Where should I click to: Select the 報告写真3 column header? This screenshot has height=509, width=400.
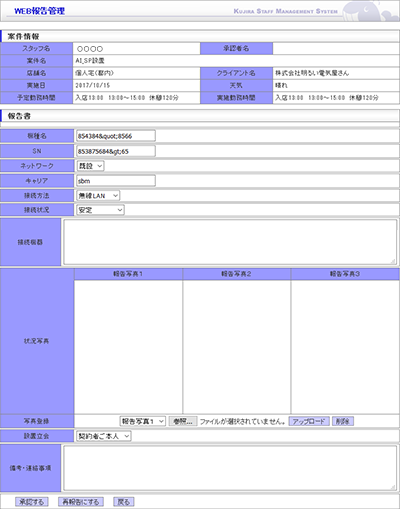345,274
